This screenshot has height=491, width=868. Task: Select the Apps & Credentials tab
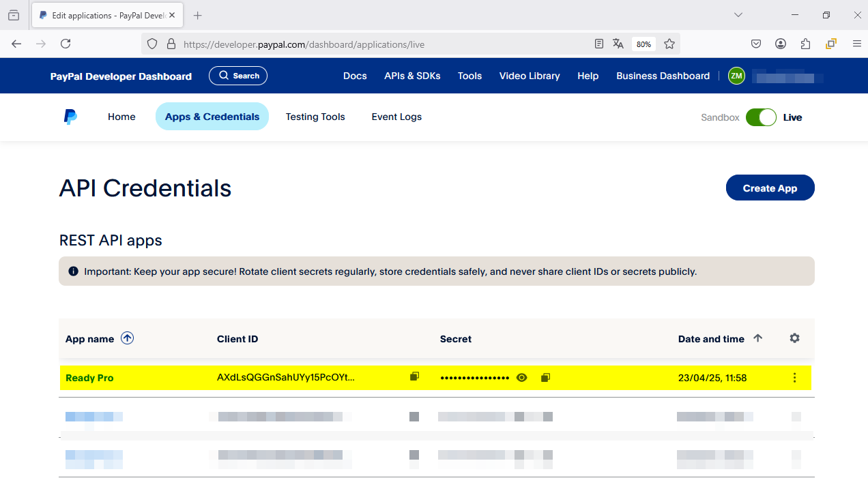pyautogui.click(x=212, y=117)
